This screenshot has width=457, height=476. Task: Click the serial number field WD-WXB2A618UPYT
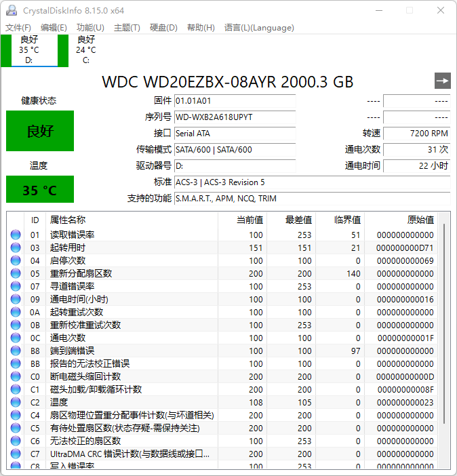235,117
